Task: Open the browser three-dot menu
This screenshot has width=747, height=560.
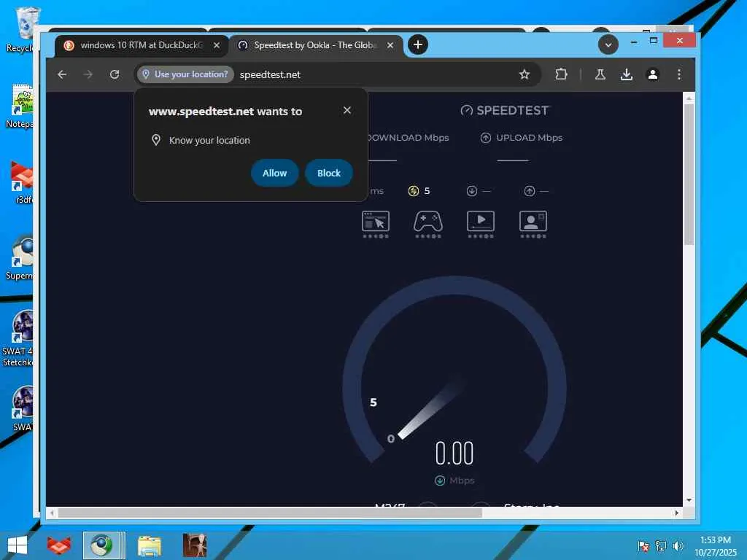Action: [x=679, y=74]
